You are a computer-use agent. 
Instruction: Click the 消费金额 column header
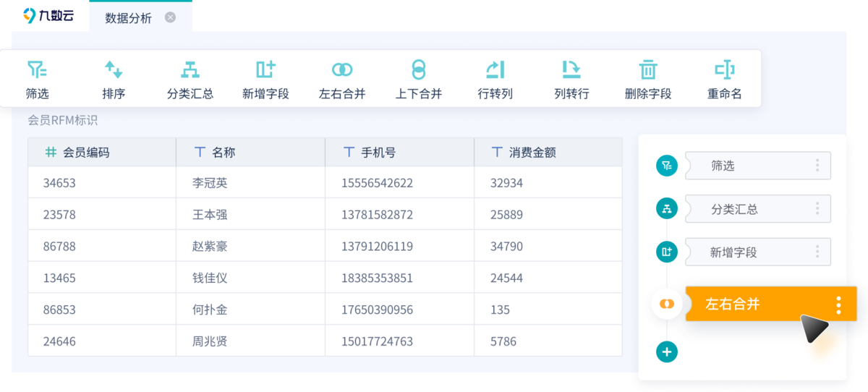pos(548,153)
